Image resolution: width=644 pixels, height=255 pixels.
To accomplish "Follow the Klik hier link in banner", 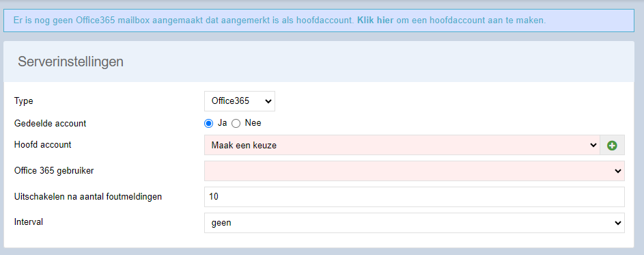I will click(x=376, y=20).
